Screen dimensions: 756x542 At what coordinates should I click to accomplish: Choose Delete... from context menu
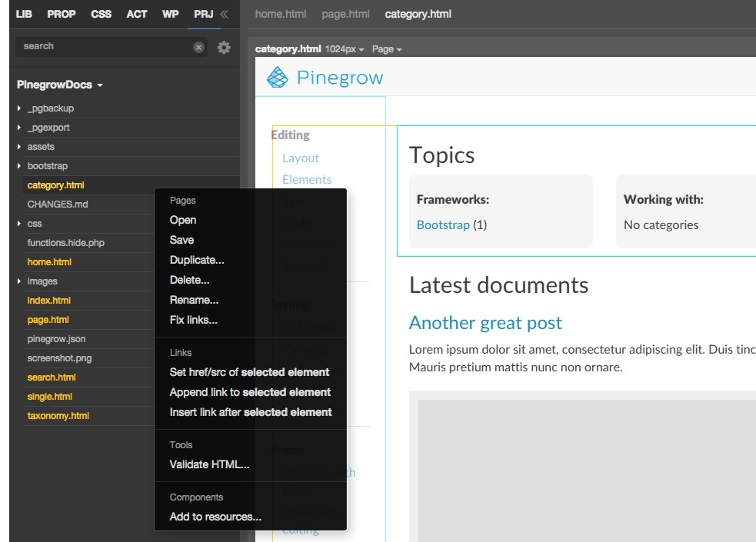[x=189, y=280]
